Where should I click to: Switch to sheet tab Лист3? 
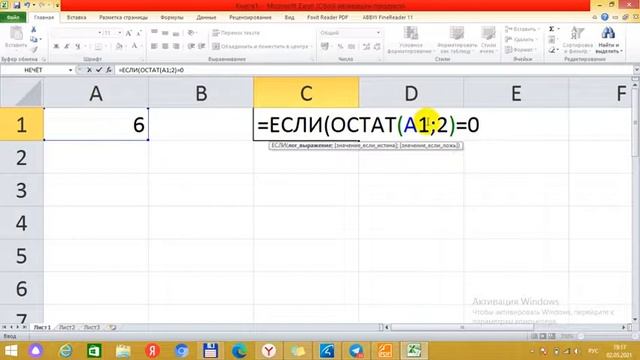tap(92, 327)
